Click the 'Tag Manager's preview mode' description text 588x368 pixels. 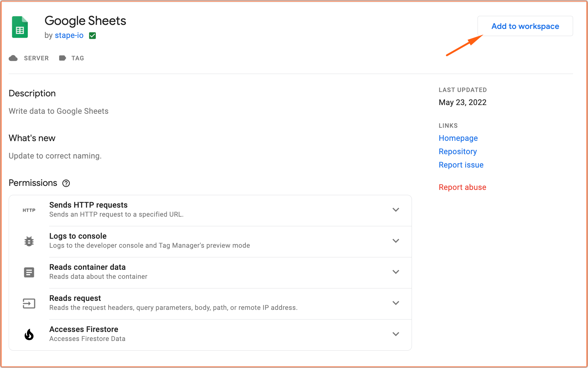[x=204, y=246]
